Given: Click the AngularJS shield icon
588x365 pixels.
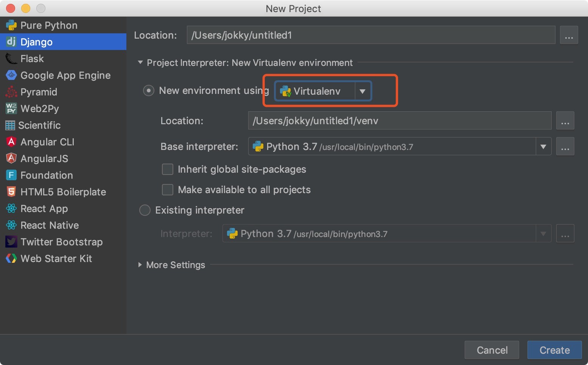Looking at the screenshot, I should 11,159.
